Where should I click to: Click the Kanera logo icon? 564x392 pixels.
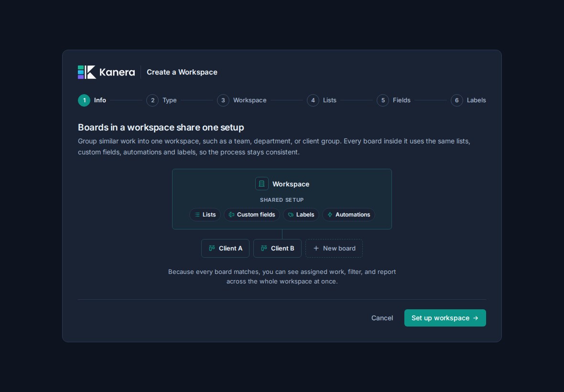pos(87,72)
